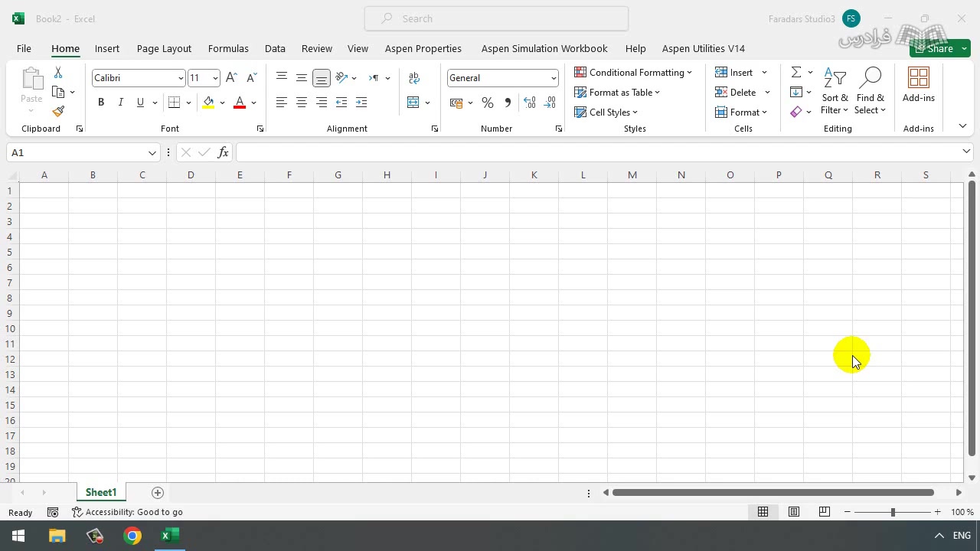The width and height of the screenshot is (980, 551).
Task: Click Delete cells button
Action: click(x=736, y=92)
